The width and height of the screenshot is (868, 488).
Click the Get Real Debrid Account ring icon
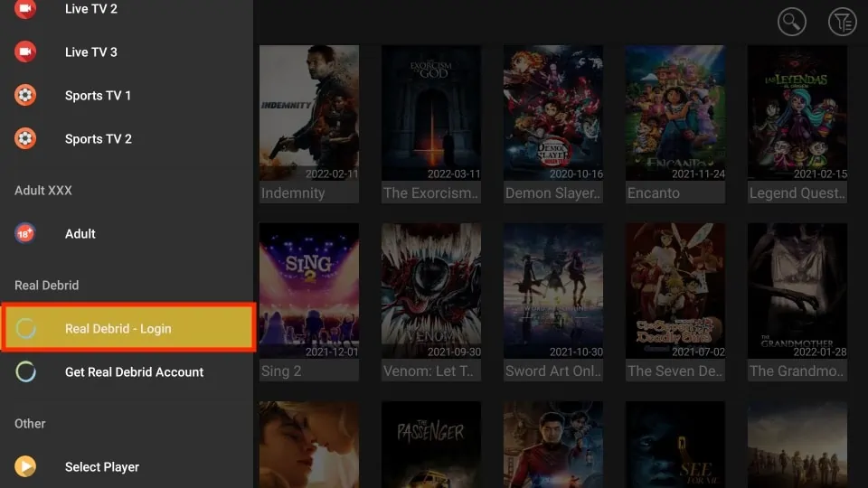tap(25, 371)
